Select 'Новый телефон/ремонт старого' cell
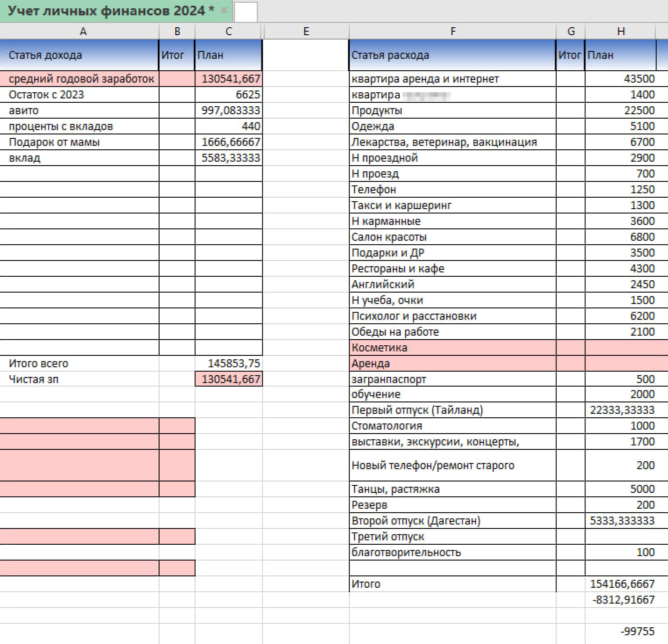668x644 pixels. click(453, 465)
